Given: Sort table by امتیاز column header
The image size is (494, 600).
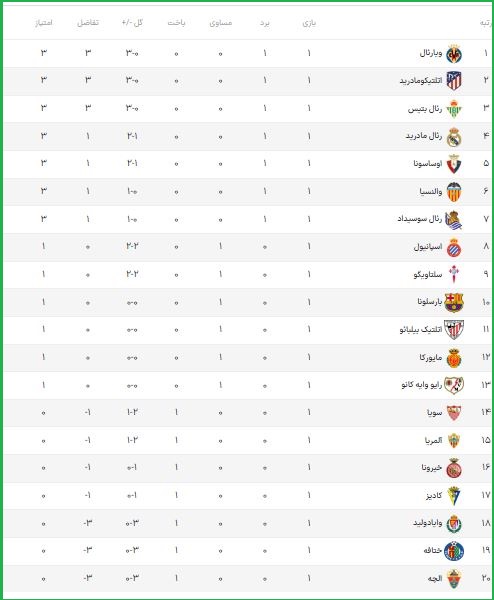Looking at the screenshot, I should [x=44, y=23].
